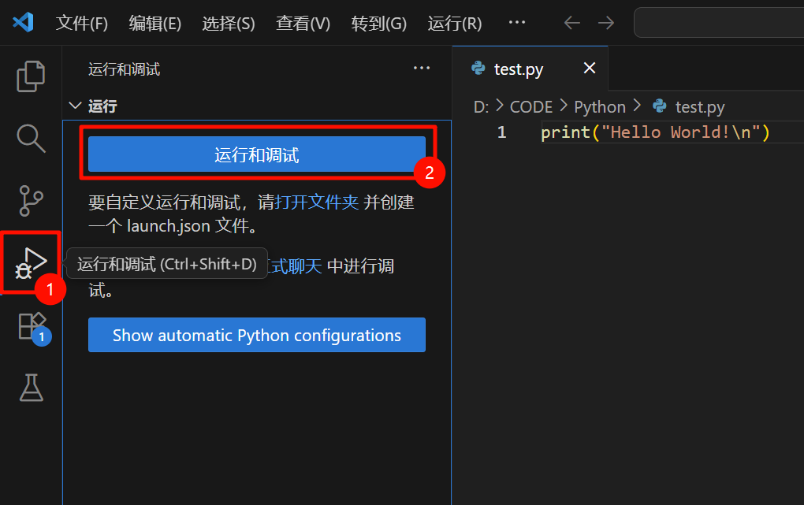Click the Python icon in breadcrumb test.py
Image resolution: width=804 pixels, height=505 pixels.
(659, 106)
